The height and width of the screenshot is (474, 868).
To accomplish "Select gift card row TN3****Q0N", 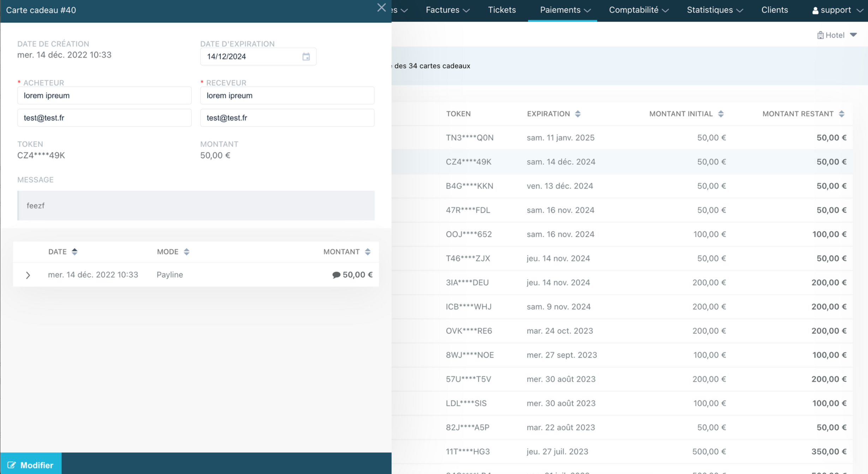I will 622,138.
